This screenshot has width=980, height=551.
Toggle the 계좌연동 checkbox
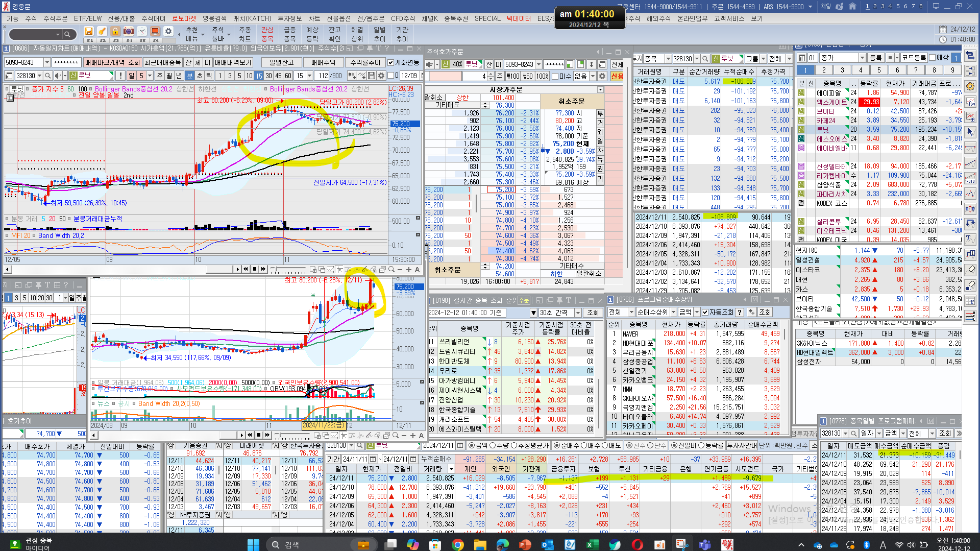[391, 62]
